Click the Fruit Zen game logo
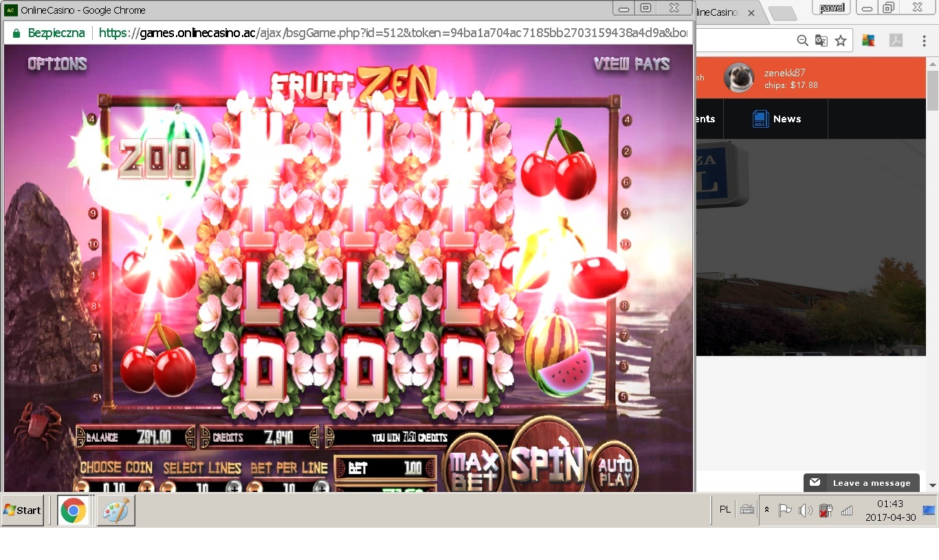Screen dimensions: 939x560 point(353,83)
